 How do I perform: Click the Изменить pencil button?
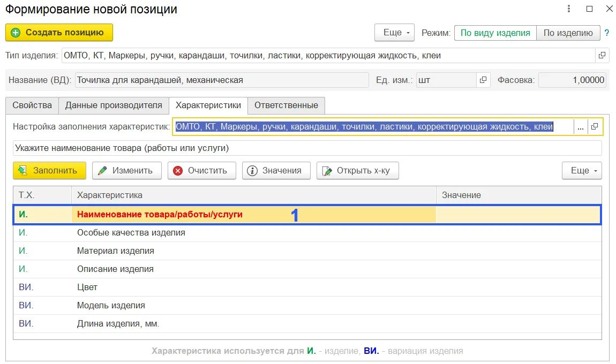127,170
